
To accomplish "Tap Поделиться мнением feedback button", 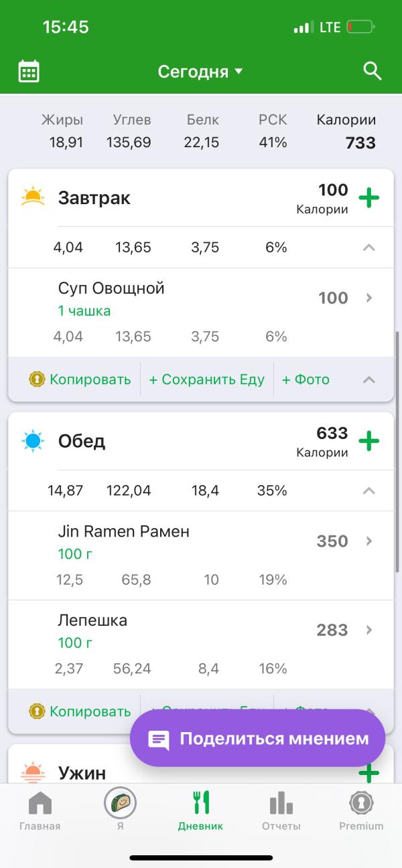I will tap(258, 738).
